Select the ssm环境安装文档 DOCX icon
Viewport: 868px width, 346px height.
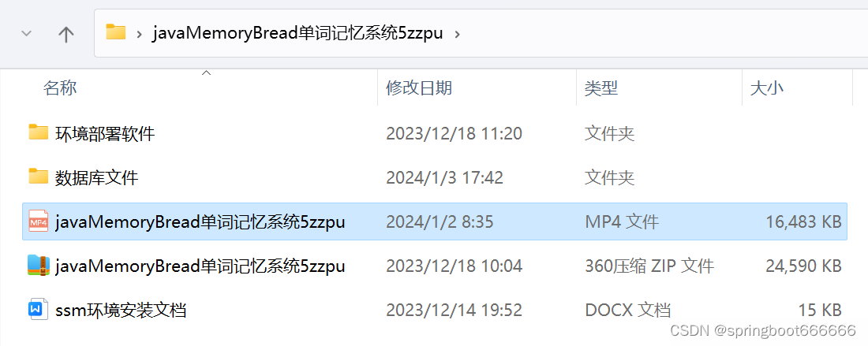click(36, 310)
